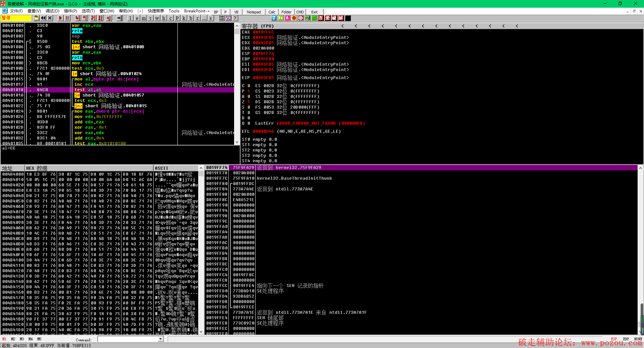The image size is (644, 348).
Task: Expand the BreakPoint-> menu
Action: [x=197, y=11]
